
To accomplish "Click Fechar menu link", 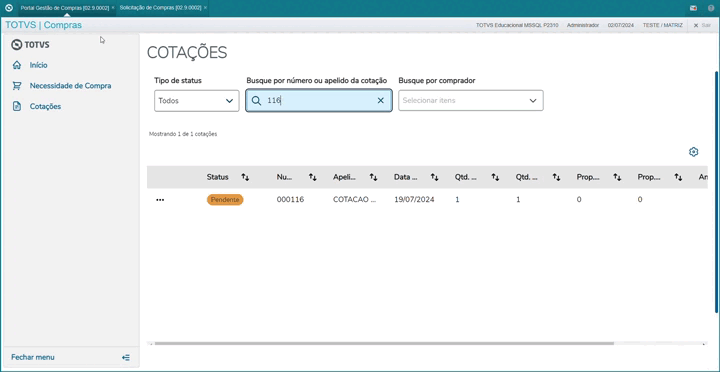I will [33, 357].
